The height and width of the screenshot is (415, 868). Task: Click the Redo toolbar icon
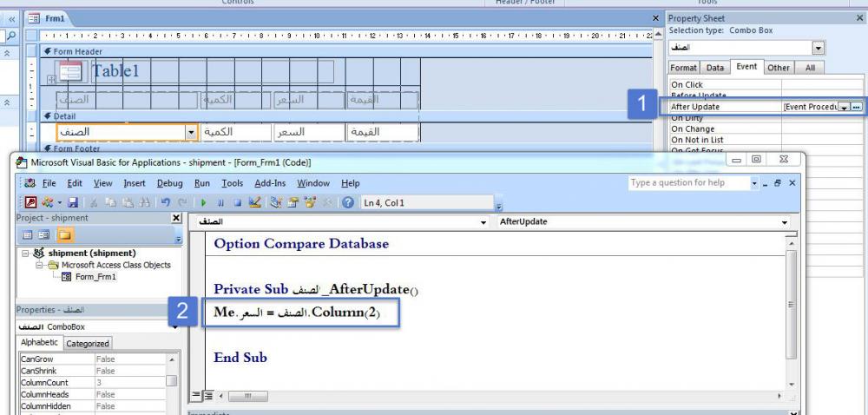tap(182, 202)
